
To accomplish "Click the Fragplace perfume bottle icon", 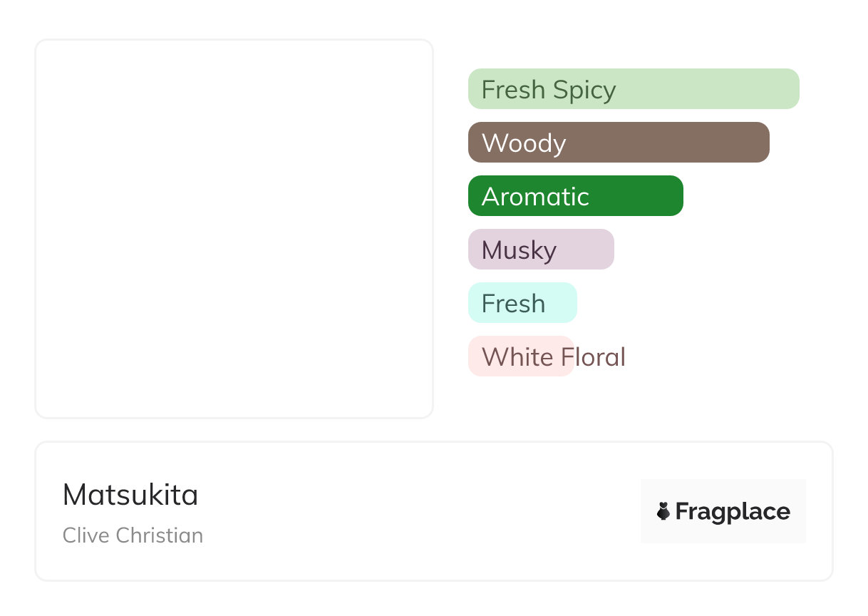I will tap(663, 511).
